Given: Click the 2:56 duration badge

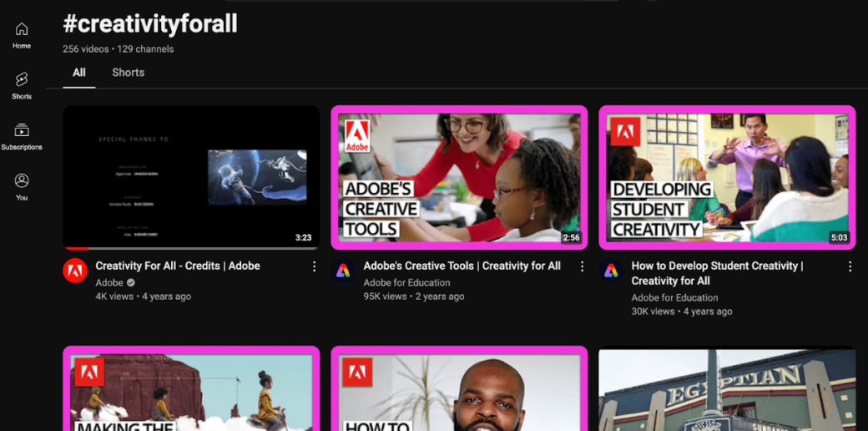Looking at the screenshot, I should [571, 238].
